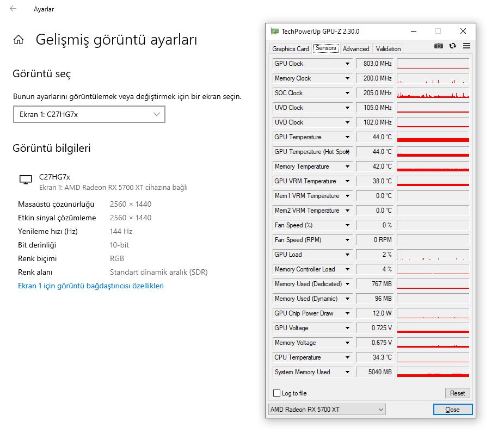Expand the GPU Voltage sensor dropdown
This screenshot has height=439, width=504.
(x=347, y=328)
